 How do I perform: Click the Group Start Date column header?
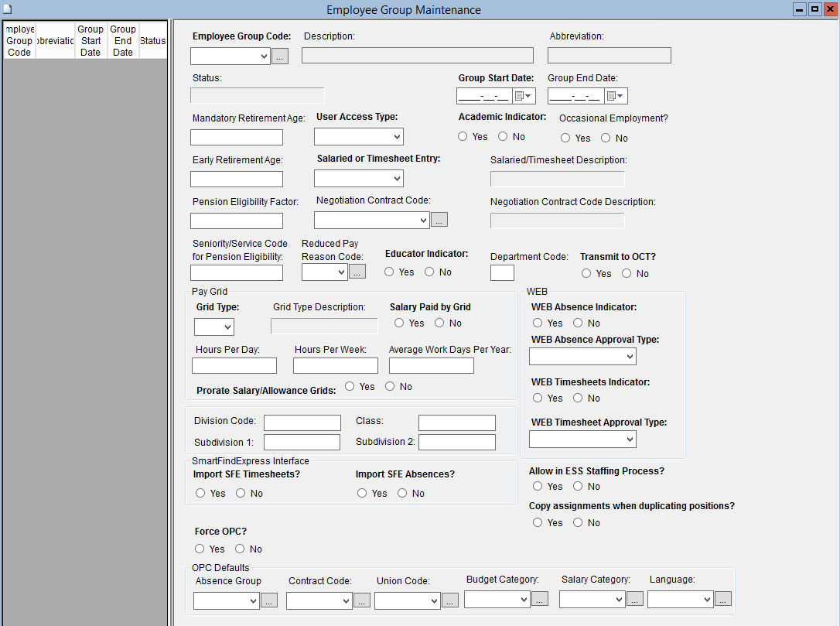point(90,41)
